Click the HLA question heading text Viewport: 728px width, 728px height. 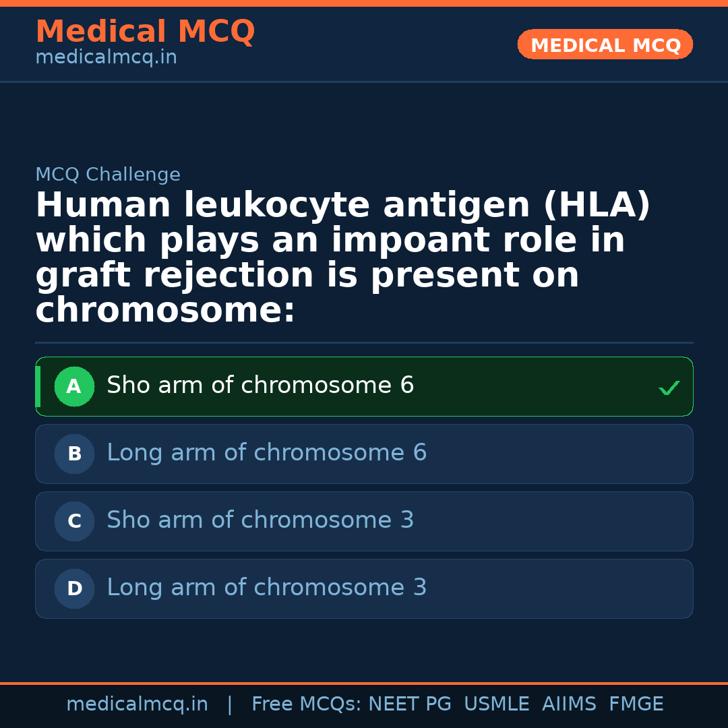tap(342, 257)
